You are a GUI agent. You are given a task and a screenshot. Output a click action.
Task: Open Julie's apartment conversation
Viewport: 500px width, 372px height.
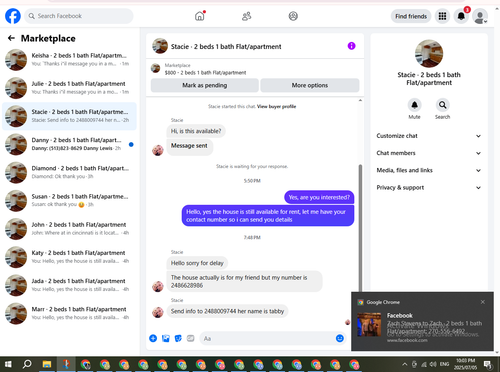pos(69,88)
